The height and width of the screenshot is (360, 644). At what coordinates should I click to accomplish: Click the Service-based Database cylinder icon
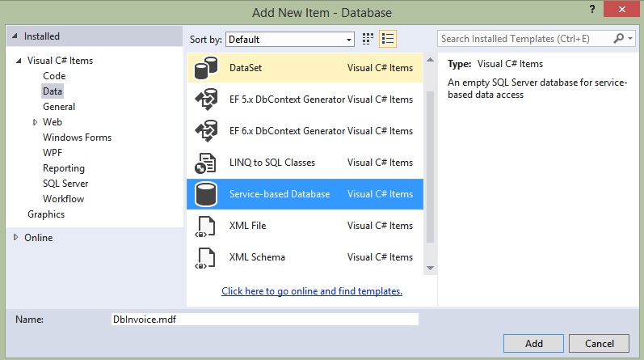pyautogui.click(x=204, y=194)
